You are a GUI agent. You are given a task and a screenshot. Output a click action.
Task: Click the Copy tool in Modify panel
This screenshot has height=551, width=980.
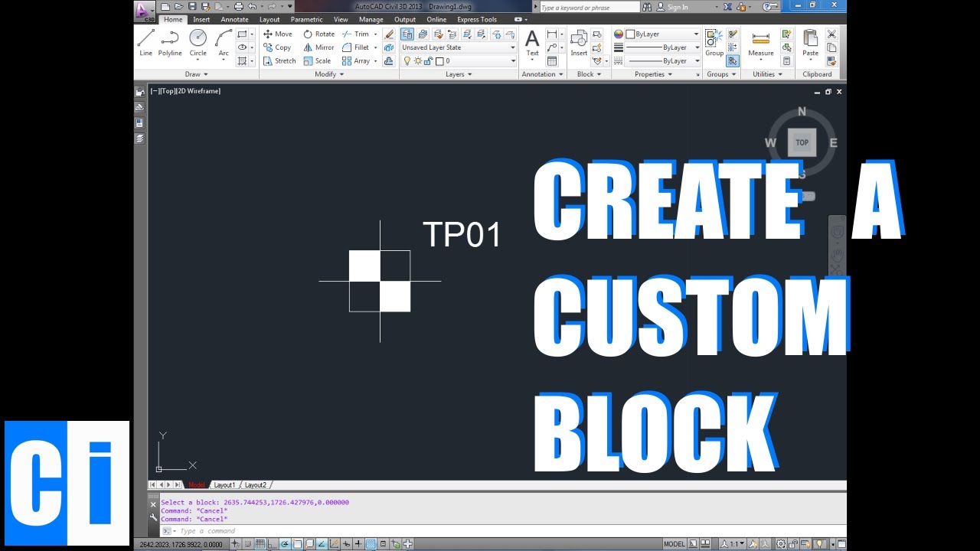[277, 47]
